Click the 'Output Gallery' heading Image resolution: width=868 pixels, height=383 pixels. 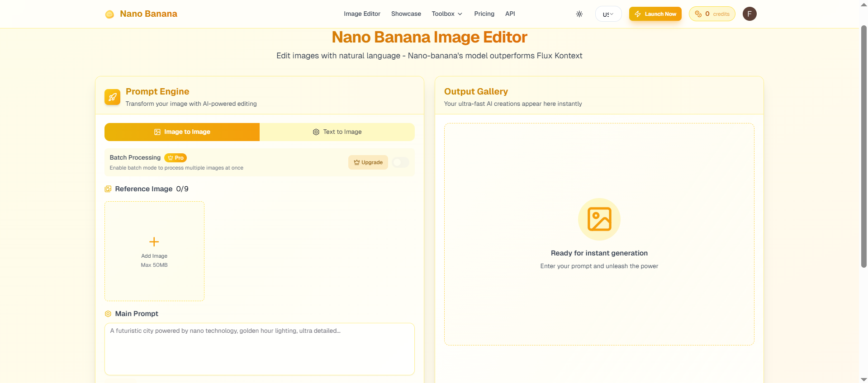(476, 91)
